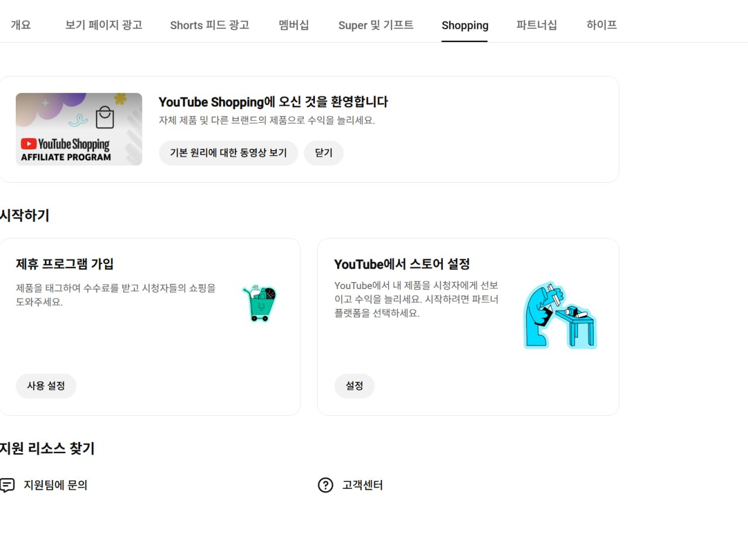Open the 파트너십 tab

536,25
